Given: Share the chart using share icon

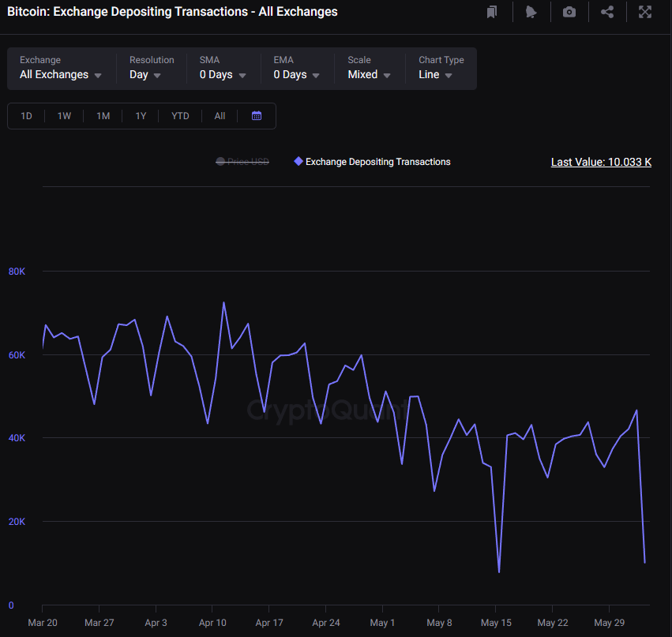Looking at the screenshot, I should pyautogui.click(x=607, y=12).
